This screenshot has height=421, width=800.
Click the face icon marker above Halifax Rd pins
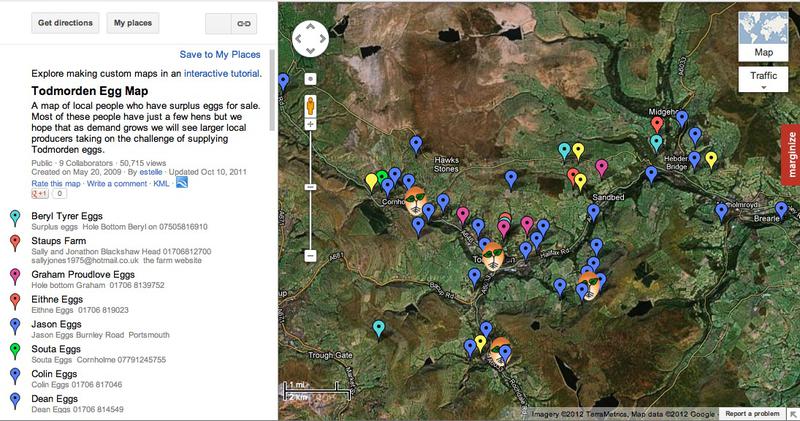pos(589,285)
